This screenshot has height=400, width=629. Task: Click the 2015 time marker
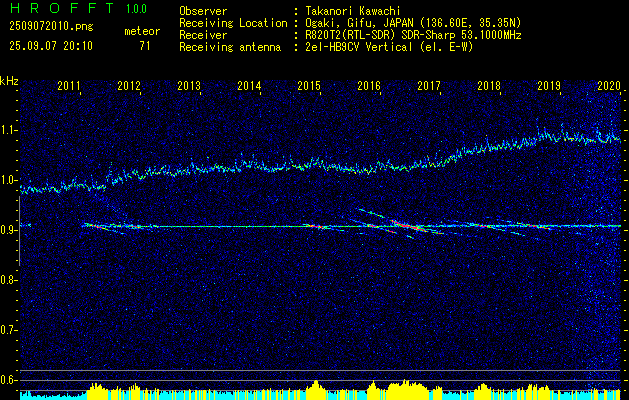[309, 85]
